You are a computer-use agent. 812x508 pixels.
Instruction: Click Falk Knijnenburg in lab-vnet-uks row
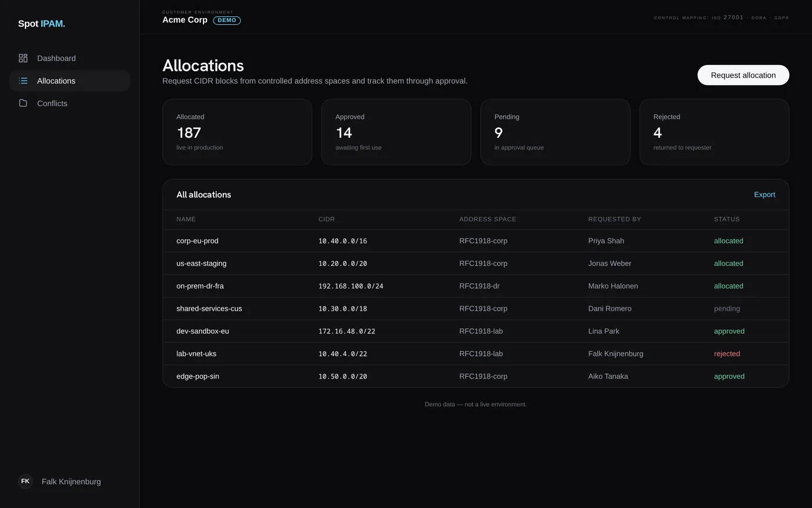[x=615, y=354]
